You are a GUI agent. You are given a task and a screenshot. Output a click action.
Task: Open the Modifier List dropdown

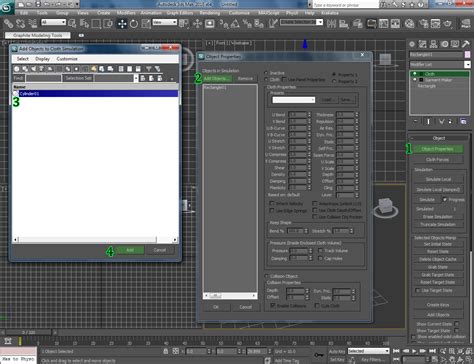coord(440,64)
